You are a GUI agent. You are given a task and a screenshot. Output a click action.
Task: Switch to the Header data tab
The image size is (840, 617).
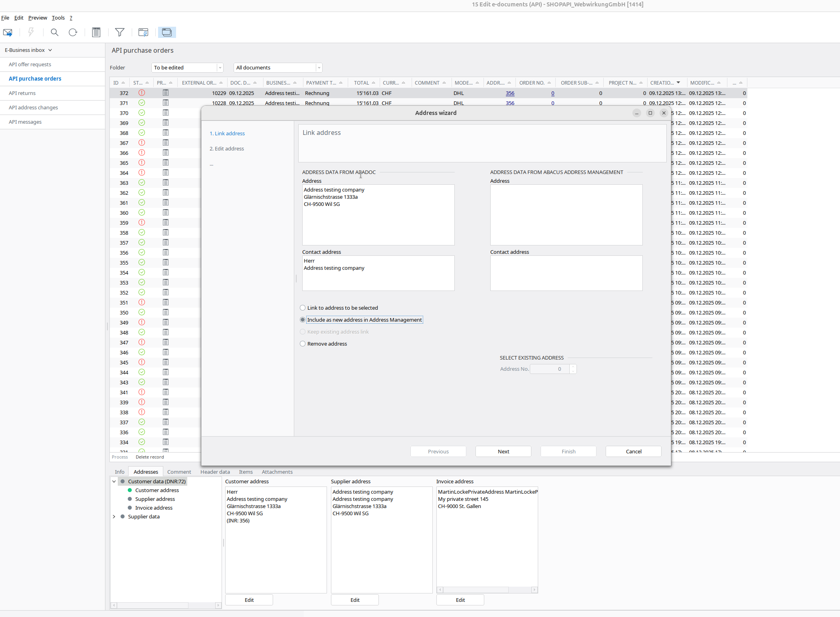[215, 472]
